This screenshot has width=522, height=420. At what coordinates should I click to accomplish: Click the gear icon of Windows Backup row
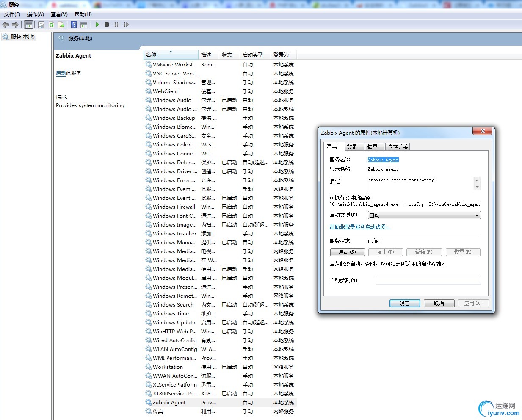coord(148,118)
